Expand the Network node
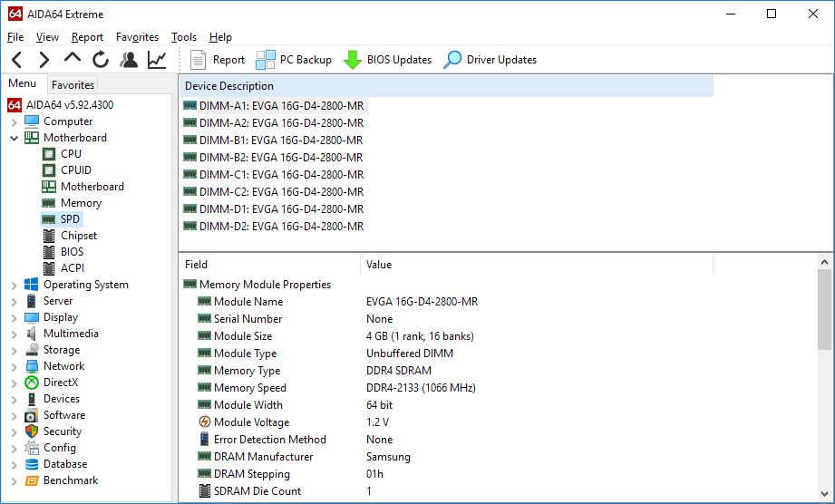 [x=15, y=367]
